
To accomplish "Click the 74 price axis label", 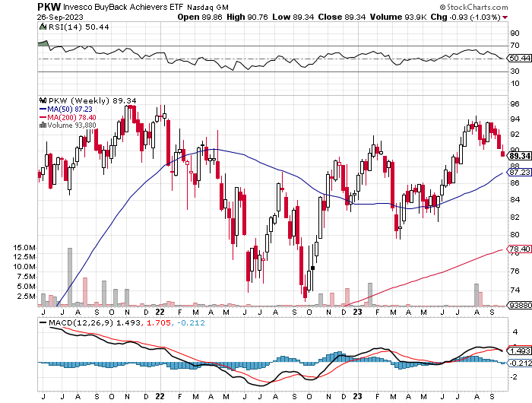I will [515, 290].
